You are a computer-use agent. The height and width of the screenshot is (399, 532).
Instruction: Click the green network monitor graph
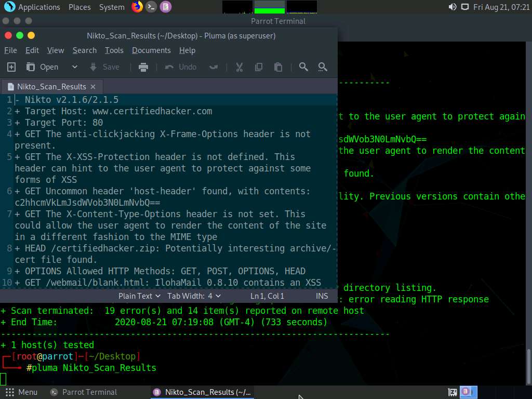point(270,7)
